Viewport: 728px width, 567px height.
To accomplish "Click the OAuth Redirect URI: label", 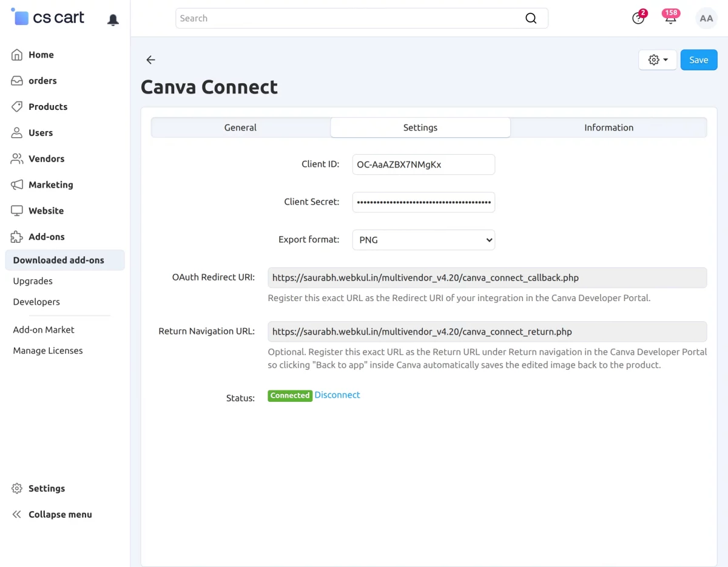I will click(x=214, y=277).
